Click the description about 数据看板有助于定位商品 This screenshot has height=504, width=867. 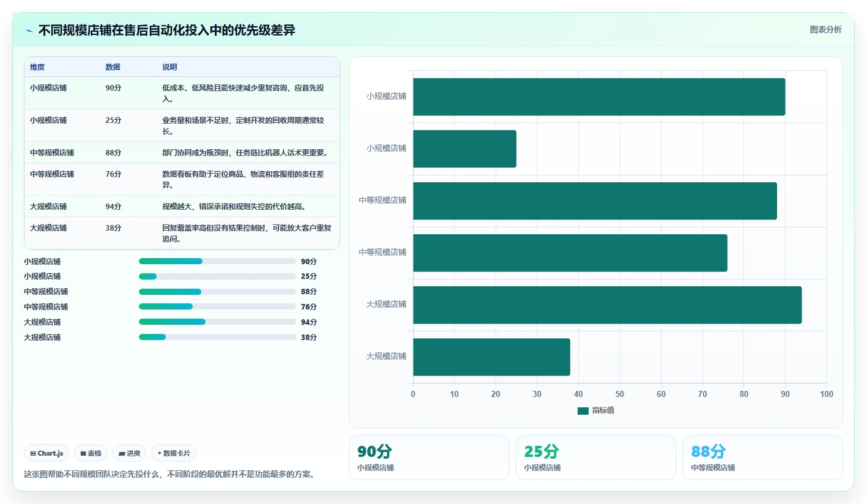(x=244, y=179)
